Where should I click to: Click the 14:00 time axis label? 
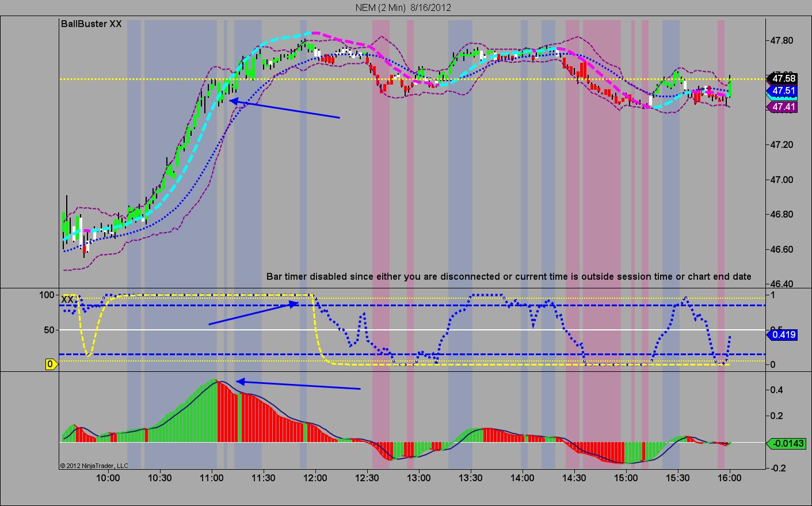522,478
